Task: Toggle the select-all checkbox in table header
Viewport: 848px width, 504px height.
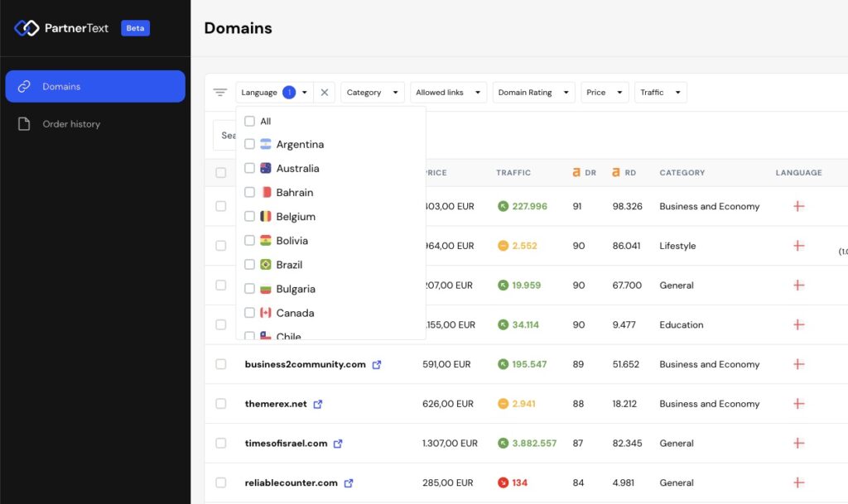Action: tap(220, 172)
